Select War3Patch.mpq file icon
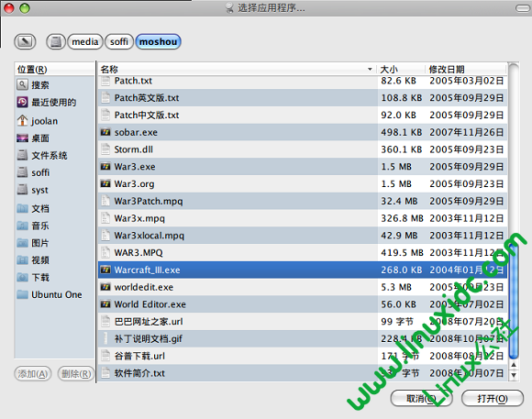532x419 pixels. point(105,201)
